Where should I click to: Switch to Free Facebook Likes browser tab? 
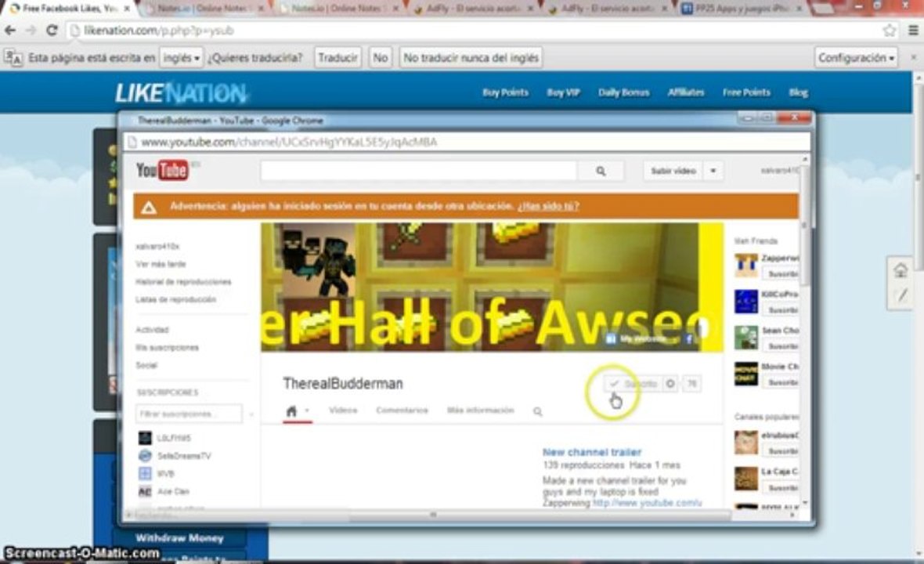pyautogui.click(x=70, y=9)
